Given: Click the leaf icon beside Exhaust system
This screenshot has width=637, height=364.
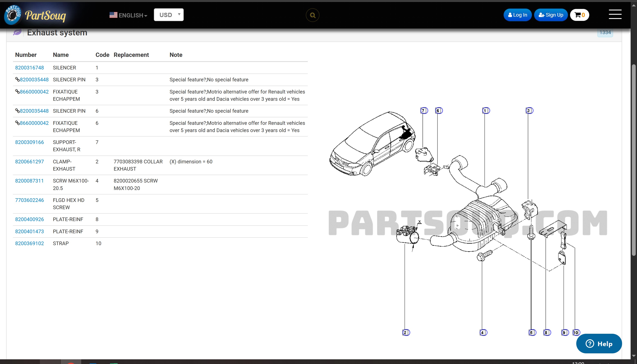Looking at the screenshot, I should click(17, 33).
